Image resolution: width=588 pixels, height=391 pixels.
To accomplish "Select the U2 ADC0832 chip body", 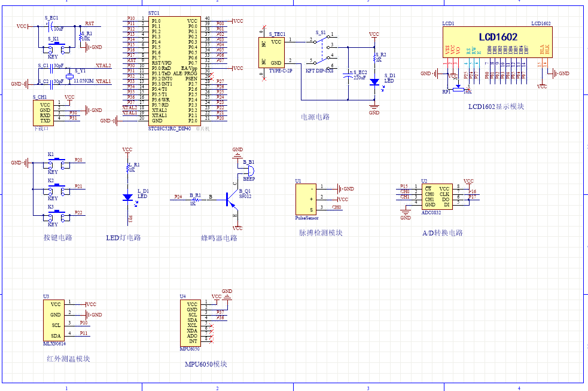I will pos(437,197).
